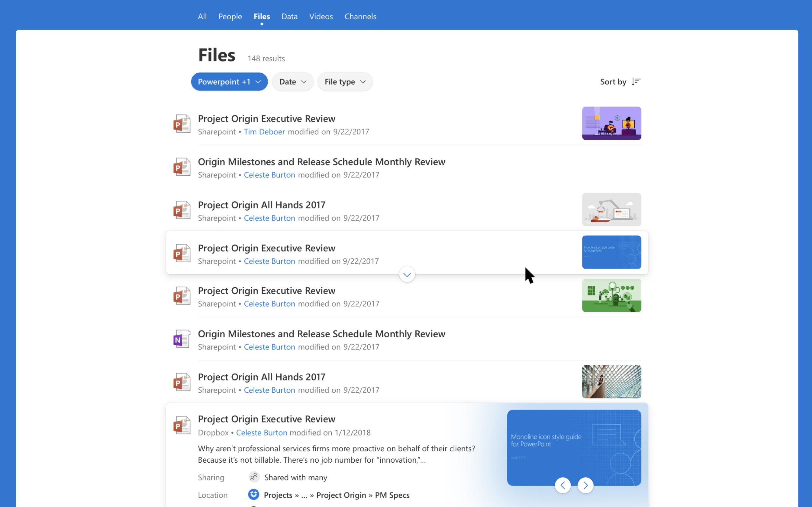Click the OneNote file icon

tap(182, 339)
